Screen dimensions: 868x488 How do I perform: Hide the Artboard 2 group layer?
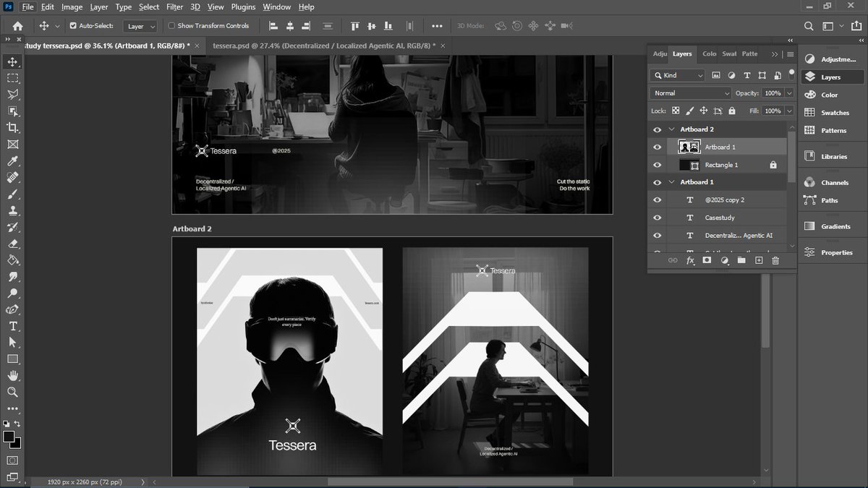coord(657,129)
